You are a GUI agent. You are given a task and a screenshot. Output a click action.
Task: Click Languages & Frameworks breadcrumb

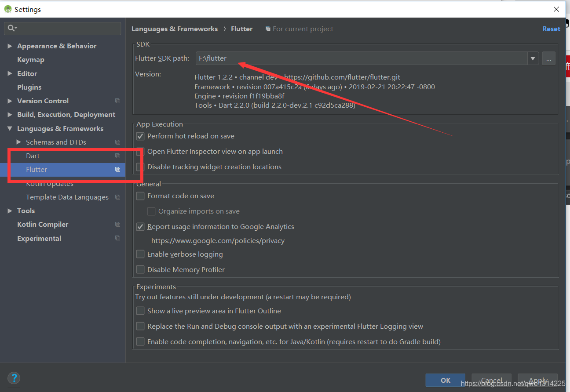[175, 29]
